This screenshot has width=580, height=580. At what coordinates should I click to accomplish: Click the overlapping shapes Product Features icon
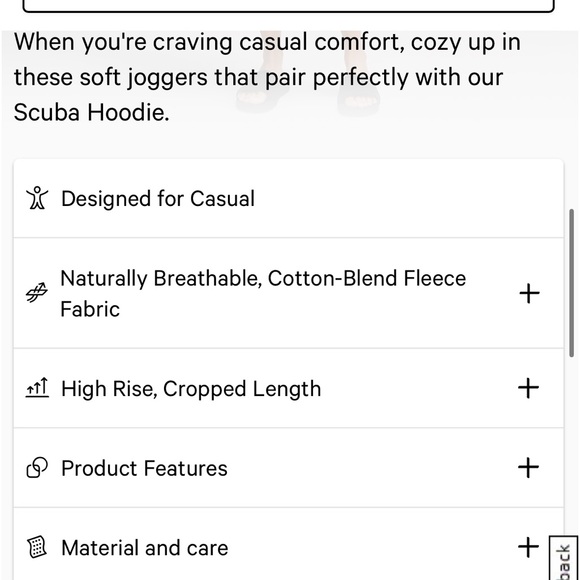coord(37,468)
